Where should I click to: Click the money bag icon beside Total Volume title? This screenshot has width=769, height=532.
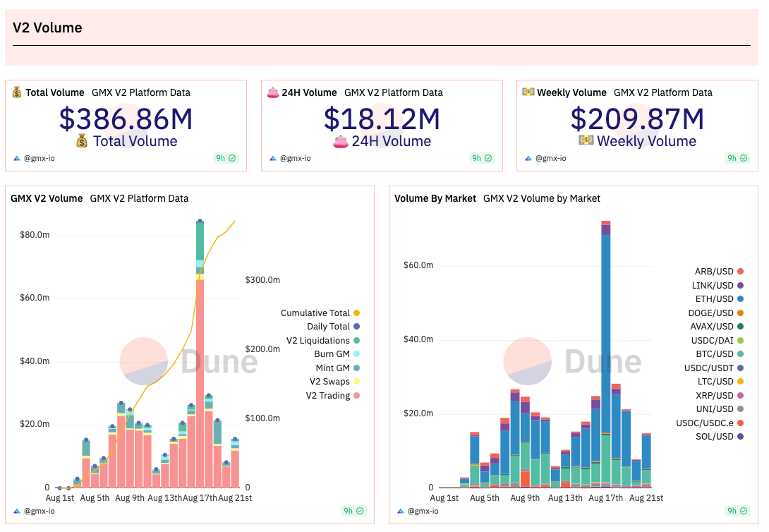[x=17, y=92]
